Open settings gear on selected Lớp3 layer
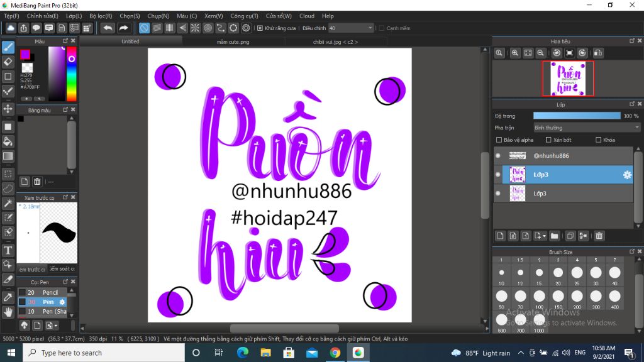 click(x=627, y=175)
